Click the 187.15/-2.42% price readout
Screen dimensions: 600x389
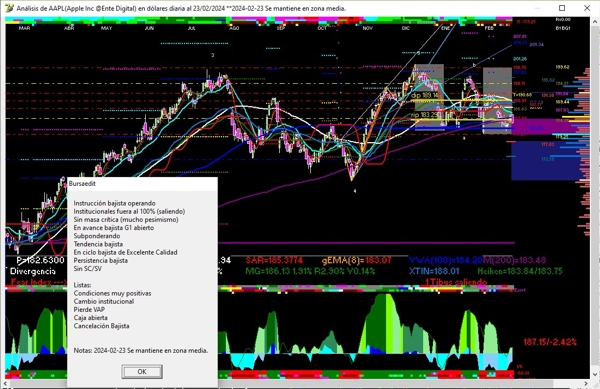(550, 342)
